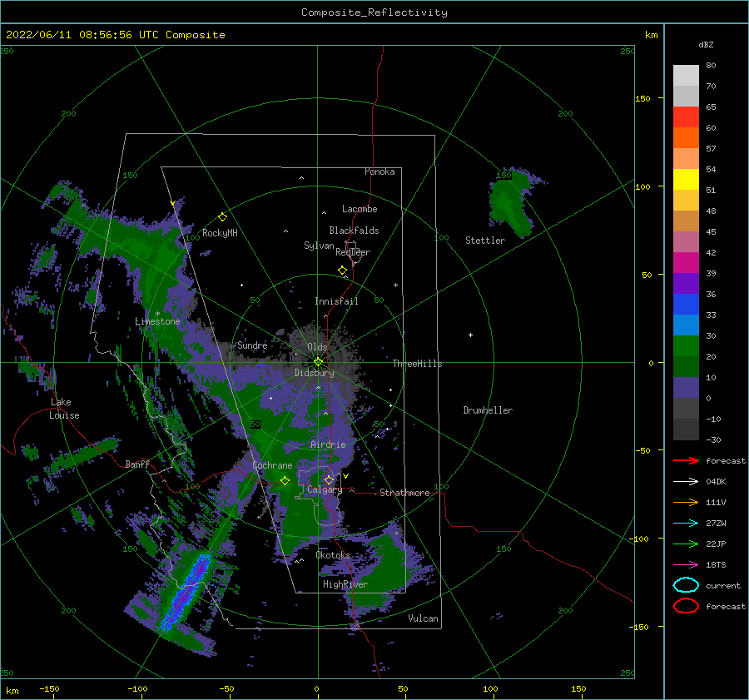This screenshot has height=700, width=749.
Task: Click the Composite_Reflectivity title
Action: [374, 12]
